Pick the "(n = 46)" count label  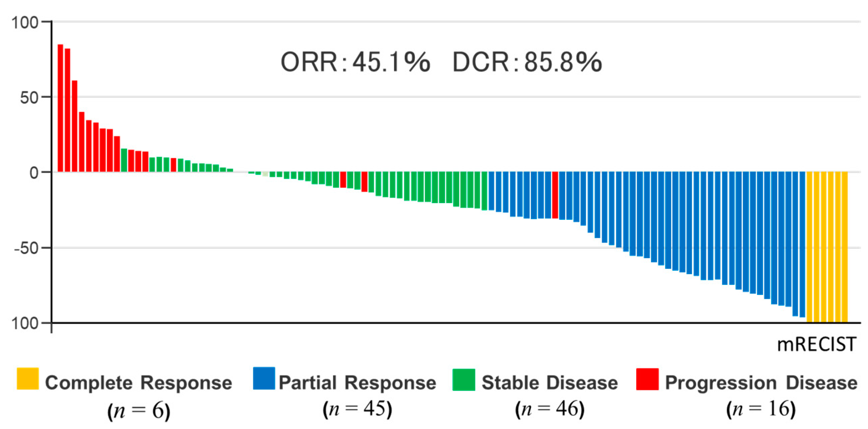(550, 409)
